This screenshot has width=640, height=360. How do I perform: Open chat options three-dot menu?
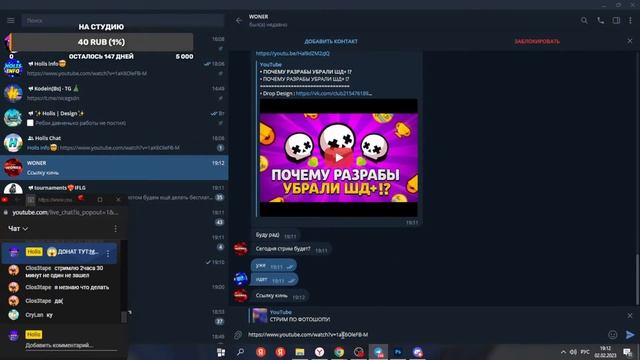(630, 20)
